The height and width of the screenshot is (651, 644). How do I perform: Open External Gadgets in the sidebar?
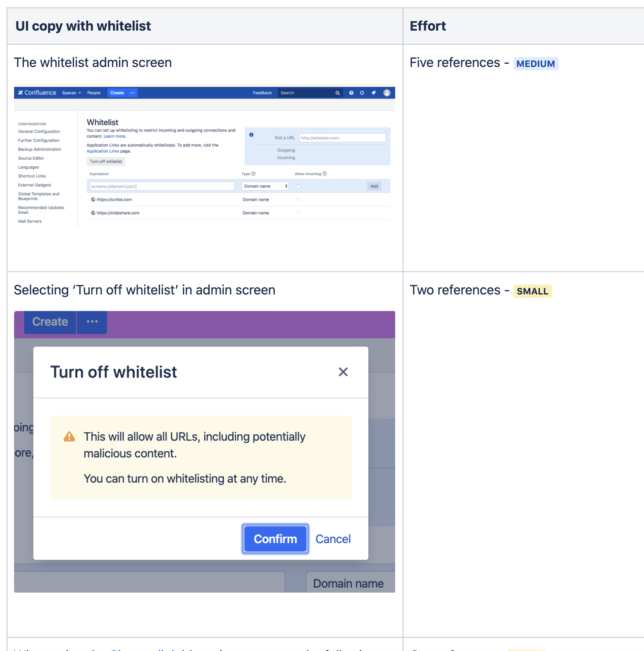tap(35, 185)
